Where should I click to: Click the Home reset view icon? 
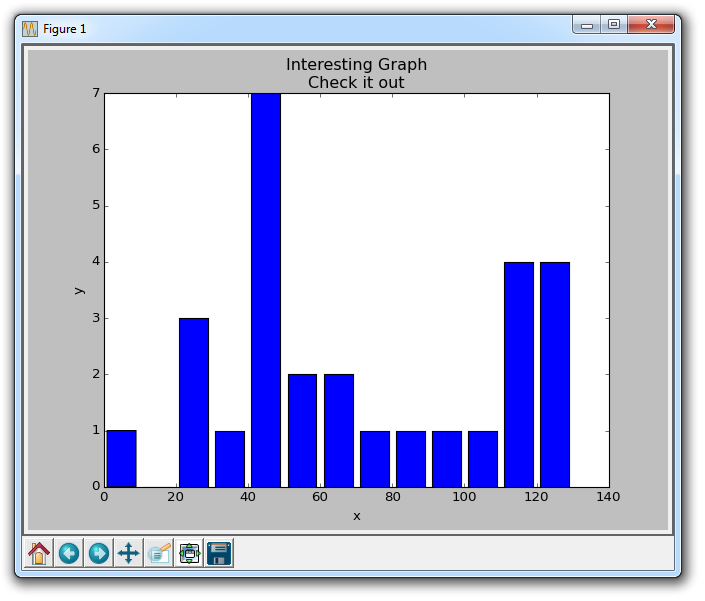[39, 553]
